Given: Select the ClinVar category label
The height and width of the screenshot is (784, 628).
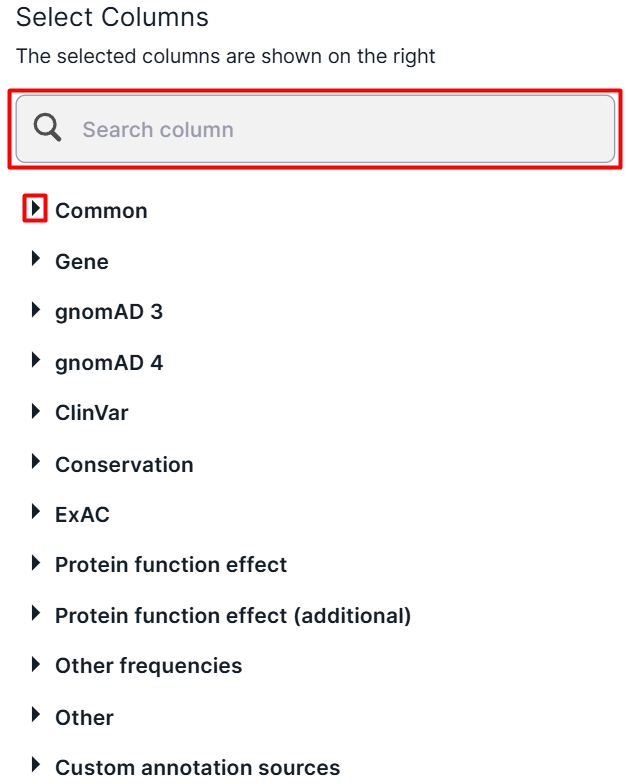Looking at the screenshot, I should coord(92,413).
